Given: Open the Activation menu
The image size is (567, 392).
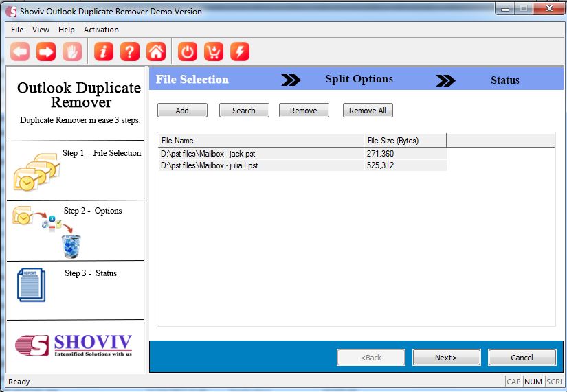Looking at the screenshot, I should (101, 30).
